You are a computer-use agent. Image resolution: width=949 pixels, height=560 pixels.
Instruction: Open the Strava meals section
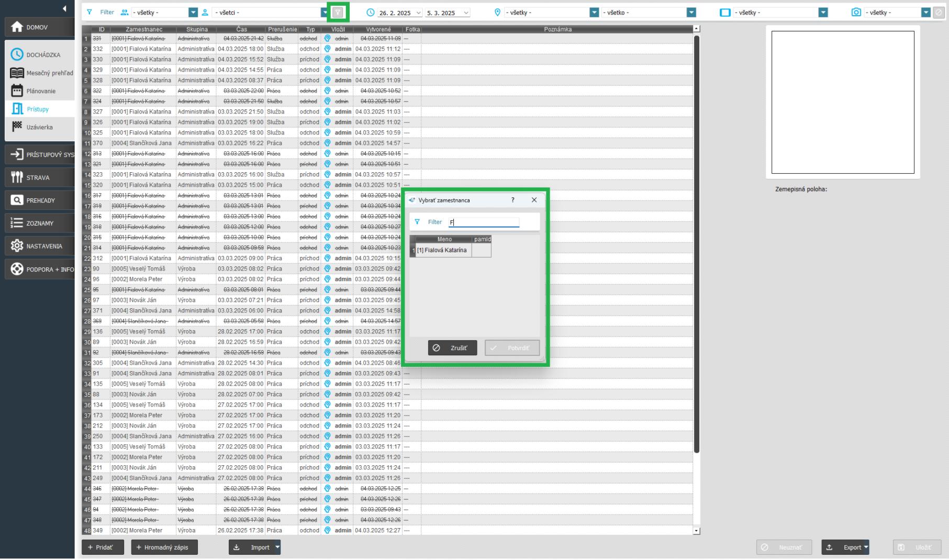[x=39, y=177]
